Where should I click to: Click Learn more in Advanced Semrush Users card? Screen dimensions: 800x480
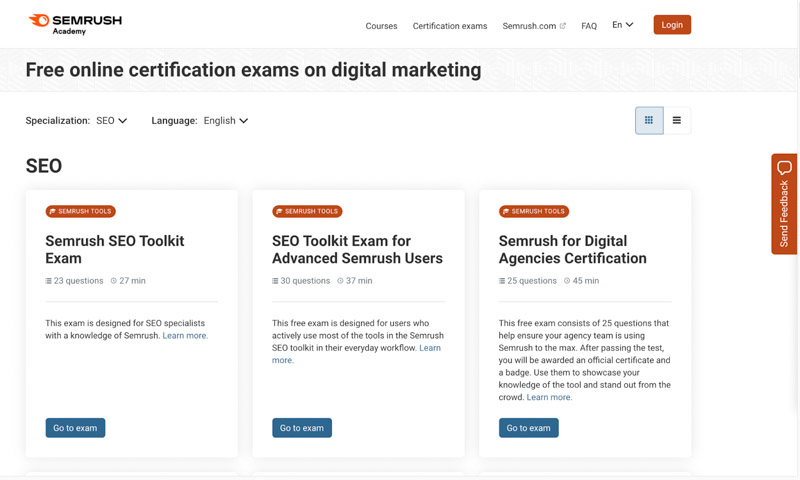tap(430, 348)
